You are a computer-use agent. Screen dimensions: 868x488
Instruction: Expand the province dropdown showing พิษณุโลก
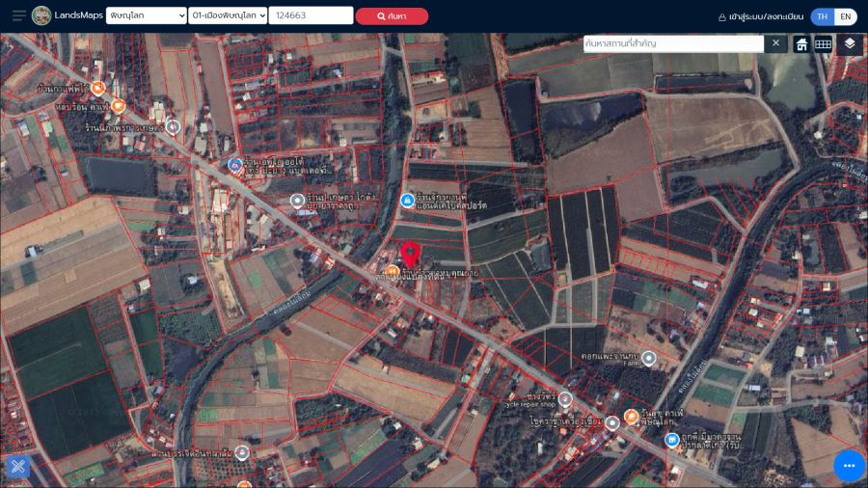(x=146, y=15)
